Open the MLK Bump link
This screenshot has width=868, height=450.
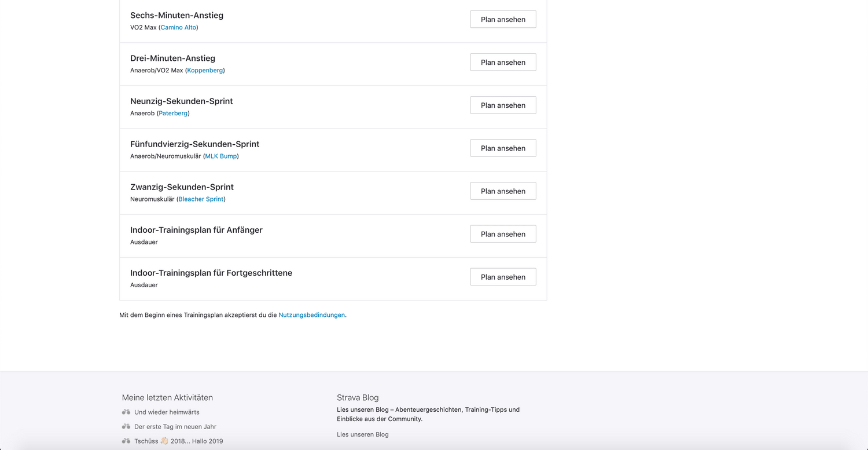(x=221, y=156)
